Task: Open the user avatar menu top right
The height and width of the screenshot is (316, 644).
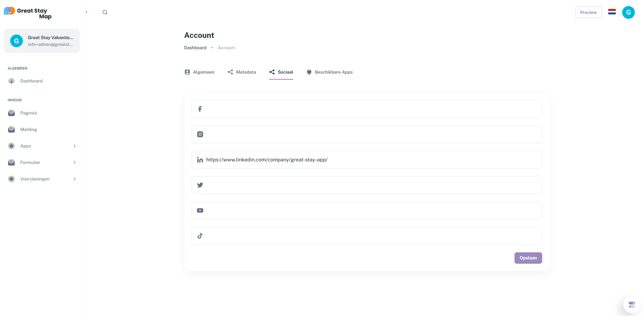Action: 628,12
